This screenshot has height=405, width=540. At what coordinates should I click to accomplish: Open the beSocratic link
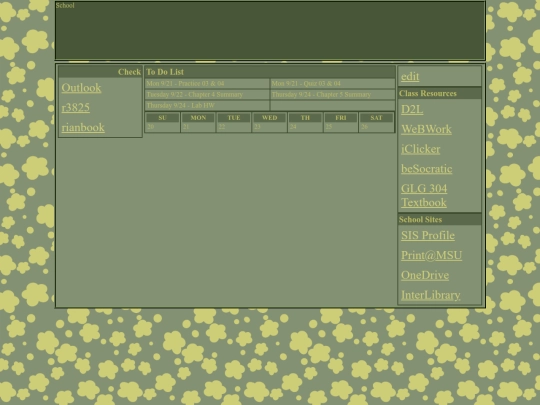(426, 169)
